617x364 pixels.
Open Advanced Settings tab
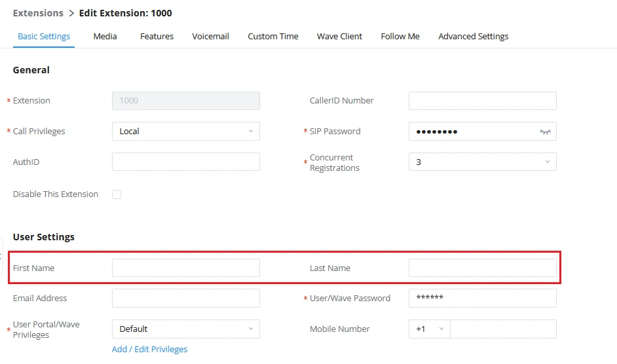[474, 36]
